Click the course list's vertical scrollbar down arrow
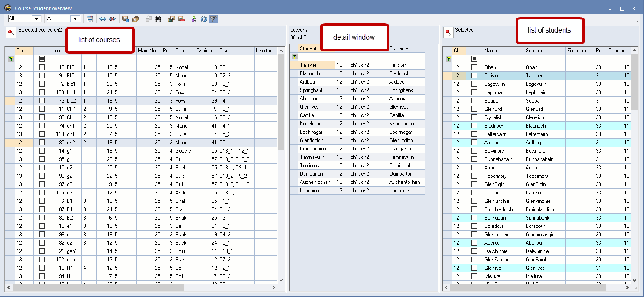The width and height of the screenshot is (644, 297). (x=281, y=280)
